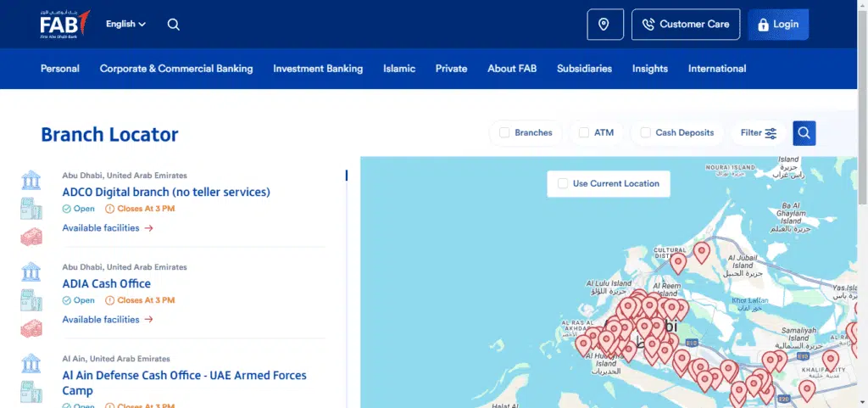Check the Cash Deposits checkbox
The width and height of the screenshot is (868, 408).
(645, 133)
